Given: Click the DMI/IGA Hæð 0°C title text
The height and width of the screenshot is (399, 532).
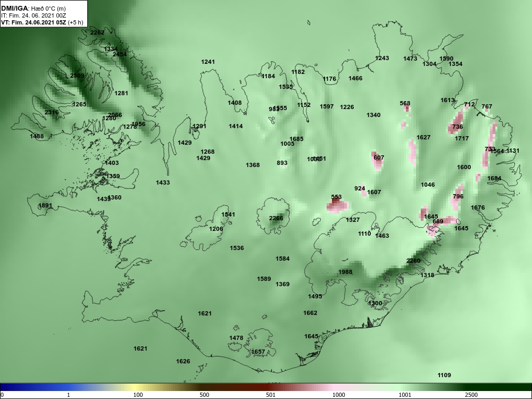Looking at the screenshot, I should coord(33,9).
